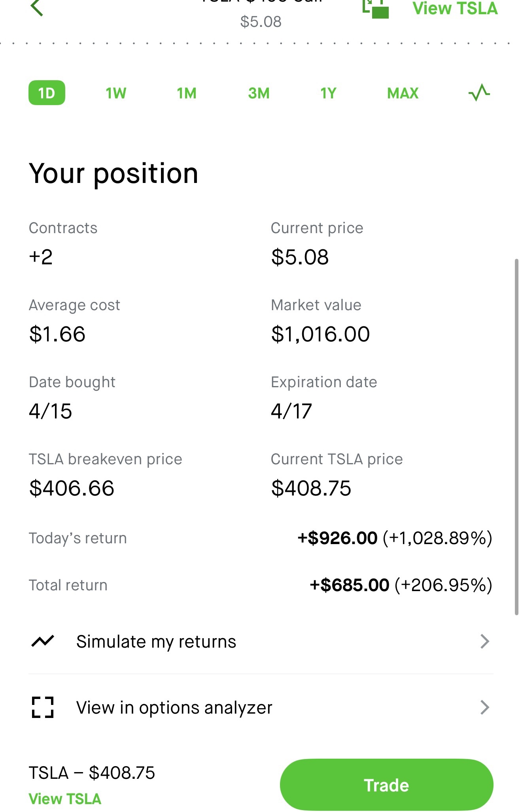Open the advanced chart pulse icon
Image resolution: width=522 pixels, height=812 pixels.
pos(479,93)
